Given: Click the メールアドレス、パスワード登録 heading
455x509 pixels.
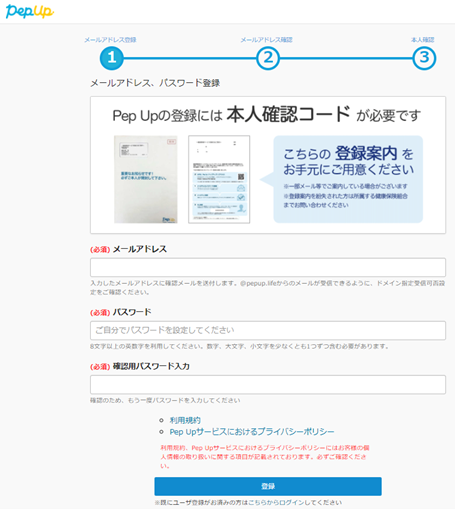Looking at the screenshot, I should point(155,83).
